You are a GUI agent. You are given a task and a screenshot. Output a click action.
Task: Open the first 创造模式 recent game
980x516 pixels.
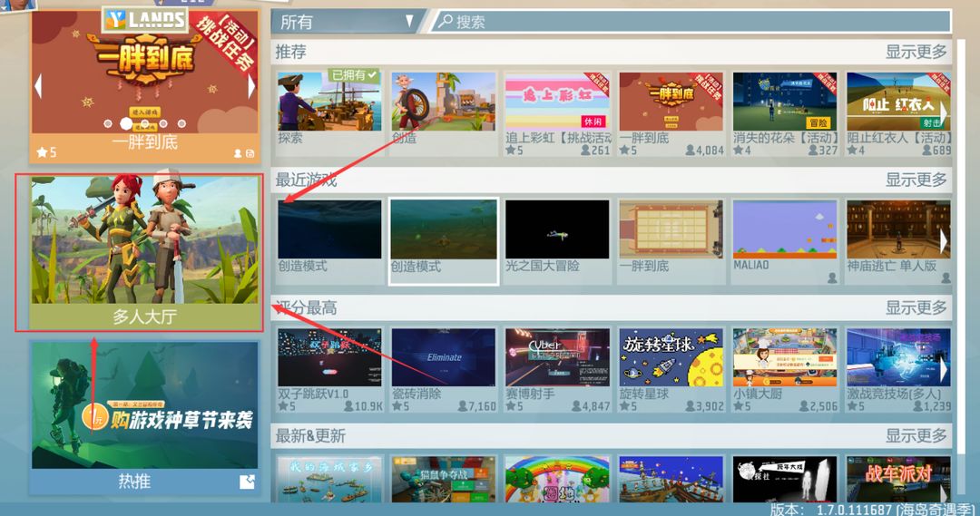pos(329,241)
